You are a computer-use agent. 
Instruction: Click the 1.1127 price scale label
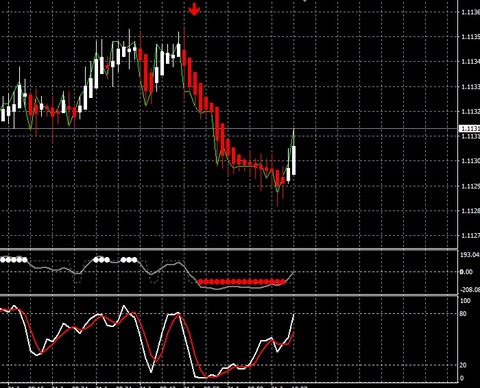click(x=470, y=236)
